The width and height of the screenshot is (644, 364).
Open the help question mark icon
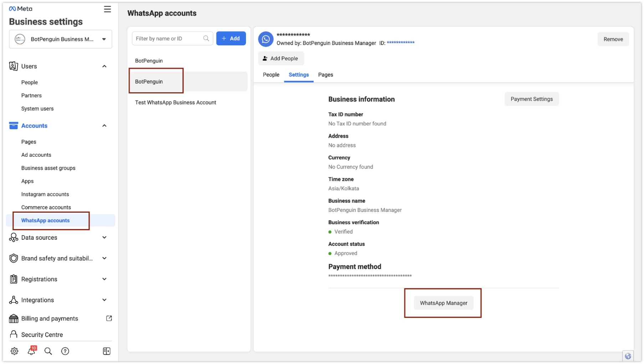[65, 351]
